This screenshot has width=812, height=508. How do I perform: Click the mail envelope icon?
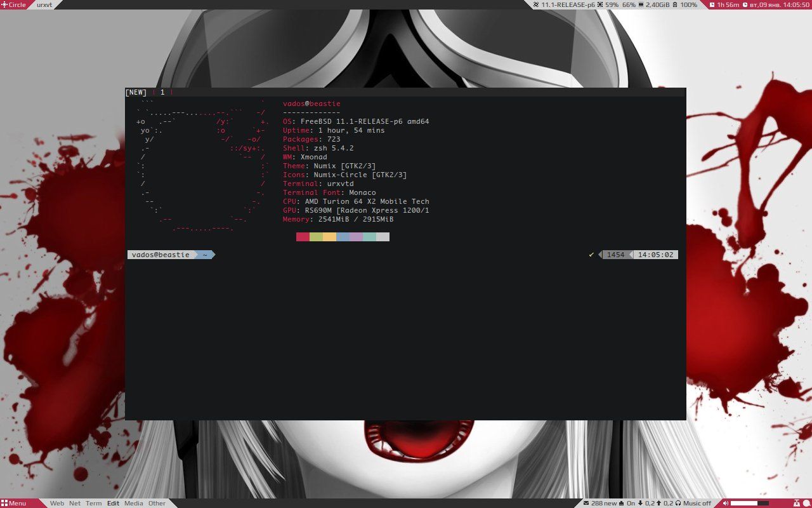[586, 503]
